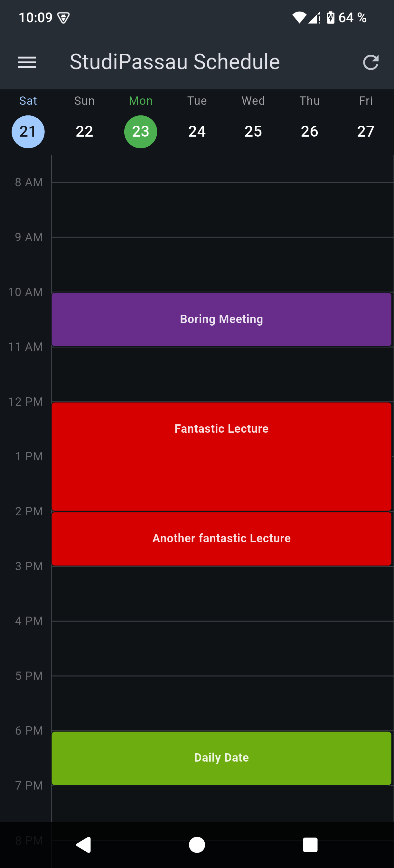Tap the Wi-Fi status icon
The width and height of the screenshot is (394, 868).
[x=299, y=18]
